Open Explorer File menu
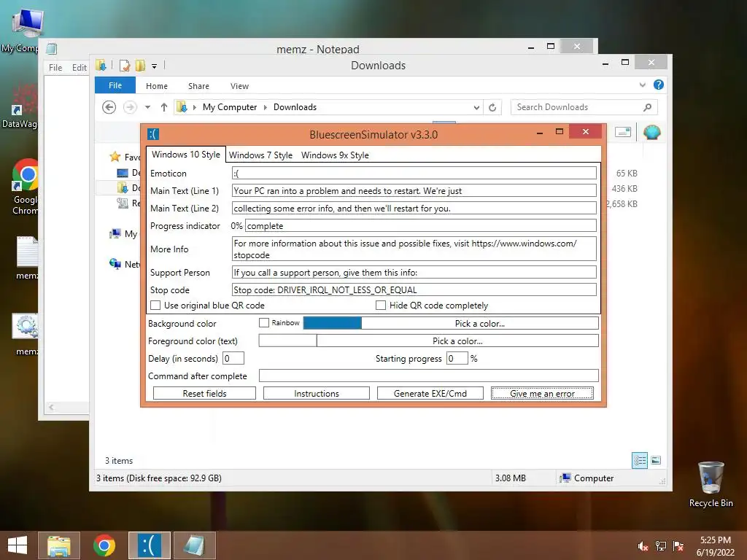Image resolution: width=747 pixels, height=560 pixels. pyautogui.click(x=115, y=85)
